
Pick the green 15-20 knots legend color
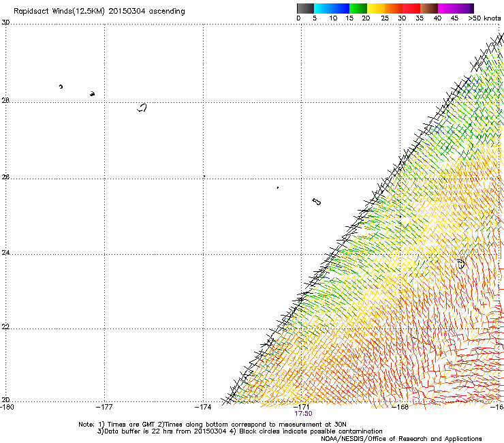coord(358,8)
